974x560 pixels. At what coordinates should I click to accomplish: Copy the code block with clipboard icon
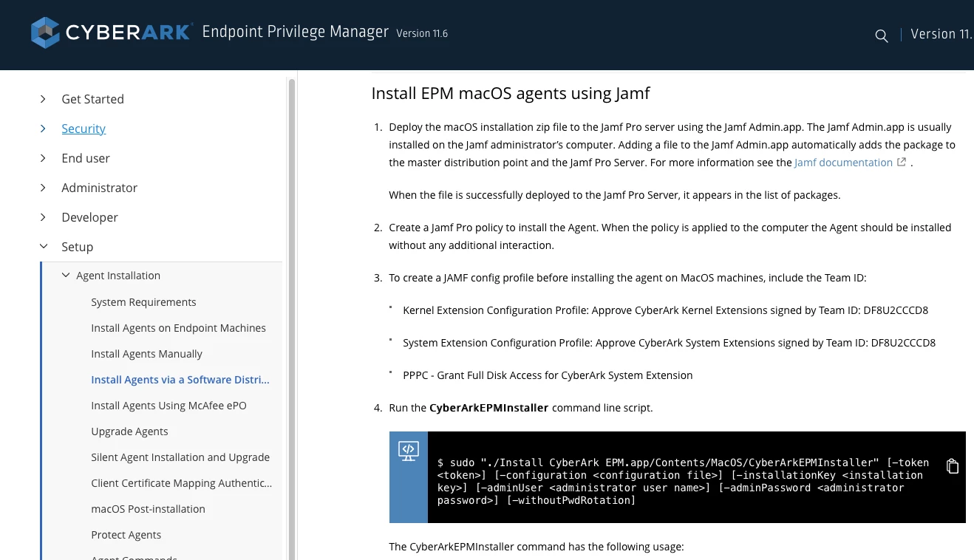coord(953,466)
